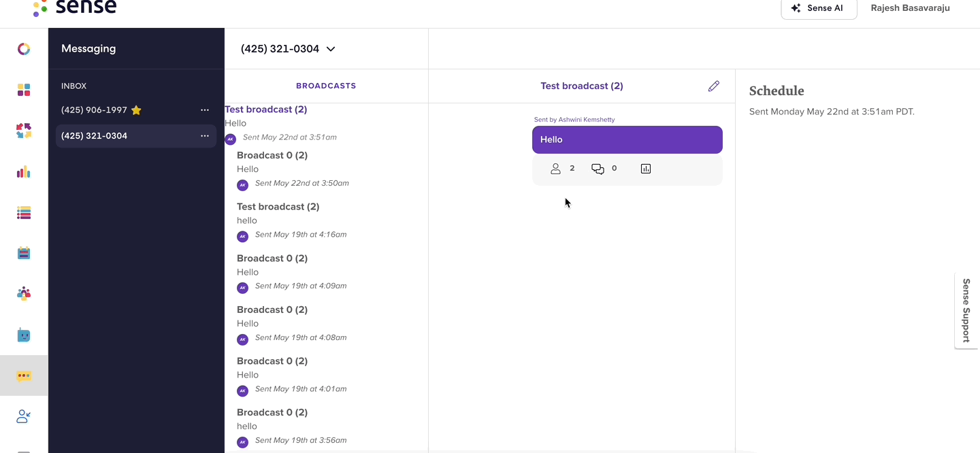Click the pencil edit icon for Test broadcast
The height and width of the screenshot is (453, 980).
713,86
